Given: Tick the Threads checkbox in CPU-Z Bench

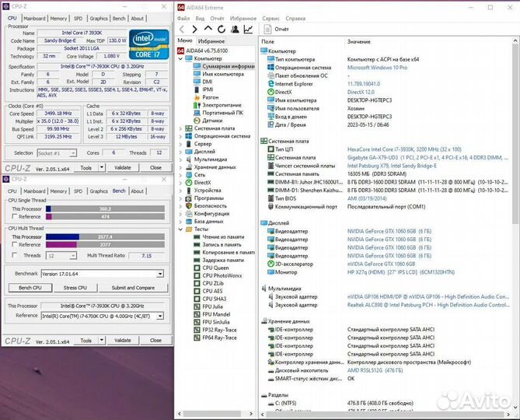Looking at the screenshot, I should (x=14, y=255).
